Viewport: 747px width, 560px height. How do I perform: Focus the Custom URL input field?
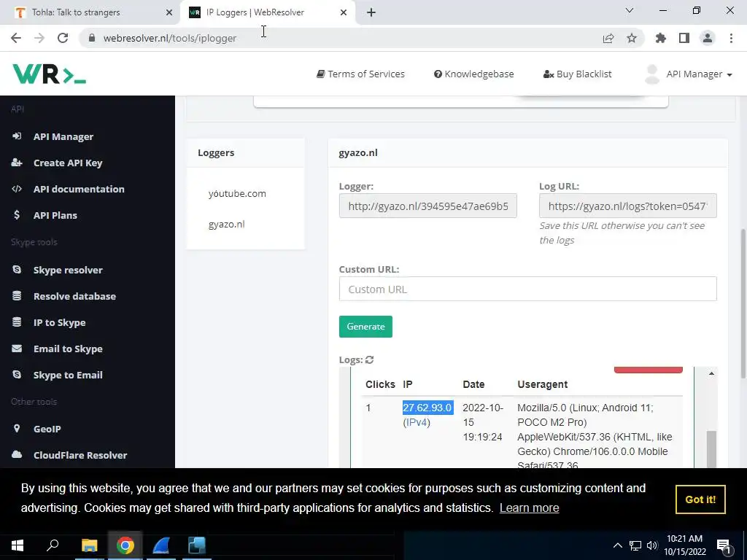(527, 289)
